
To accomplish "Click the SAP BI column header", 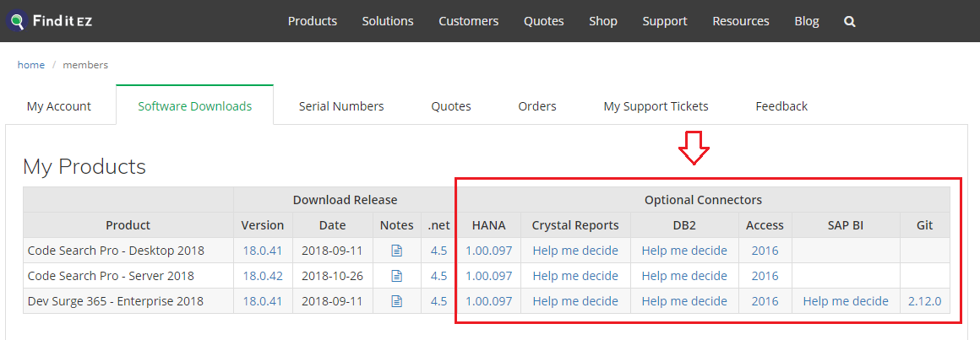I will coord(846,225).
